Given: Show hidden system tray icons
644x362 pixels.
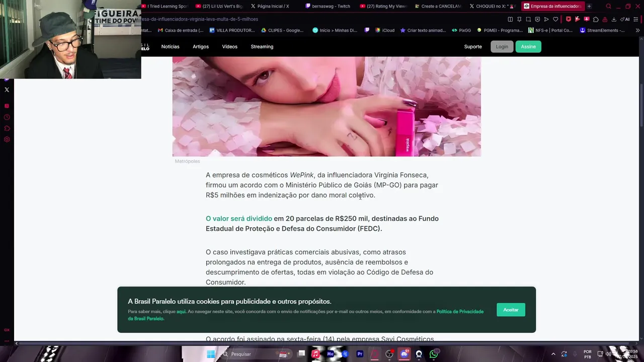Looking at the screenshot, I should click(553, 354).
